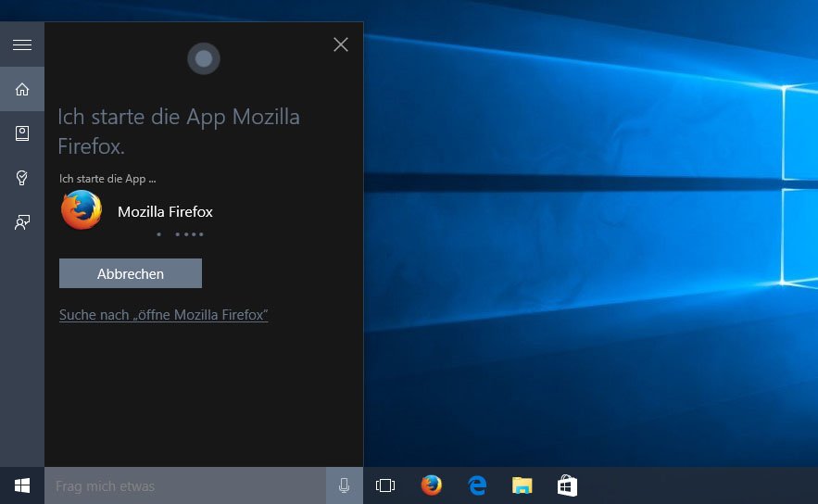
Task: Open the Reminders lightbulb icon
Action: pos(22,178)
